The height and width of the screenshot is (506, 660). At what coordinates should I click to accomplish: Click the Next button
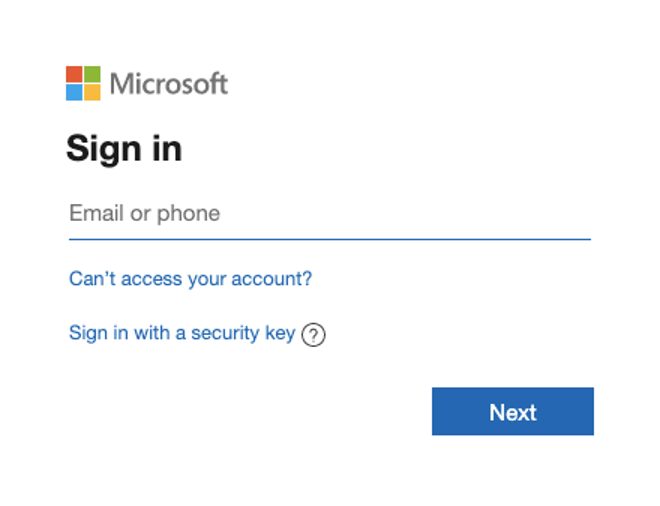pos(513,411)
